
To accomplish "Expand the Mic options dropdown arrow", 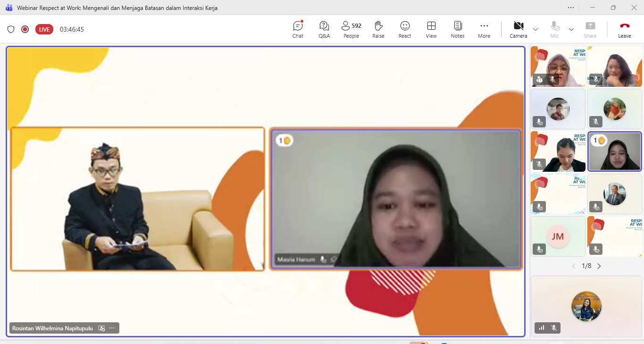I will click(x=571, y=29).
